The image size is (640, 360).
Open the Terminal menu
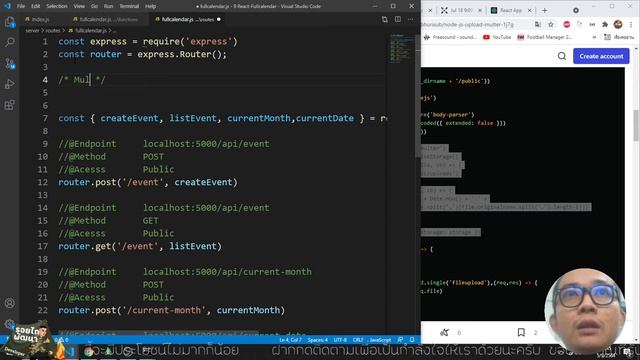click(x=129, y=6)
